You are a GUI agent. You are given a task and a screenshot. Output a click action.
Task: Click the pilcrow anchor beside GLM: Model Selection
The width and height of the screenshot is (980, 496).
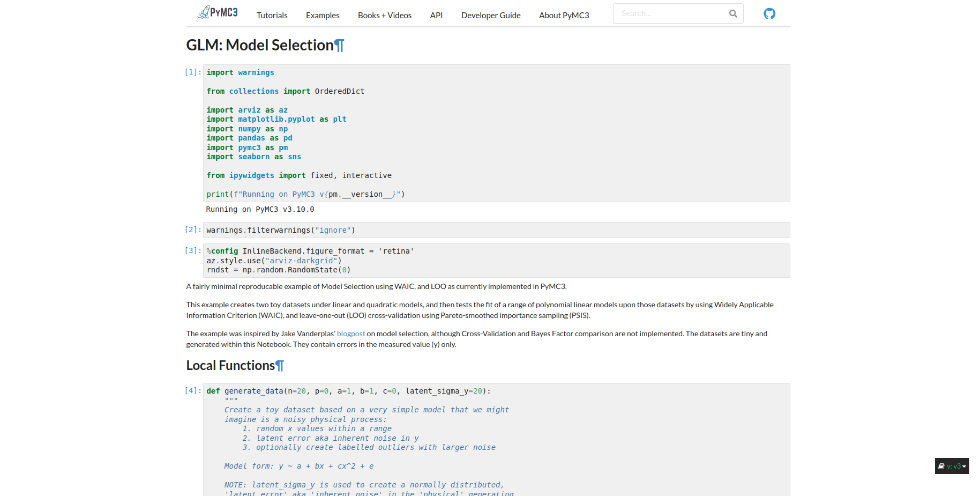[x=339, y=46]
